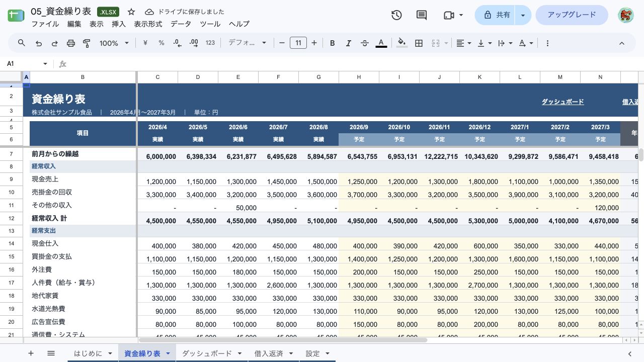644x362 pixels.
Task: Open the horizontal align dropdown
Action: 463,43
